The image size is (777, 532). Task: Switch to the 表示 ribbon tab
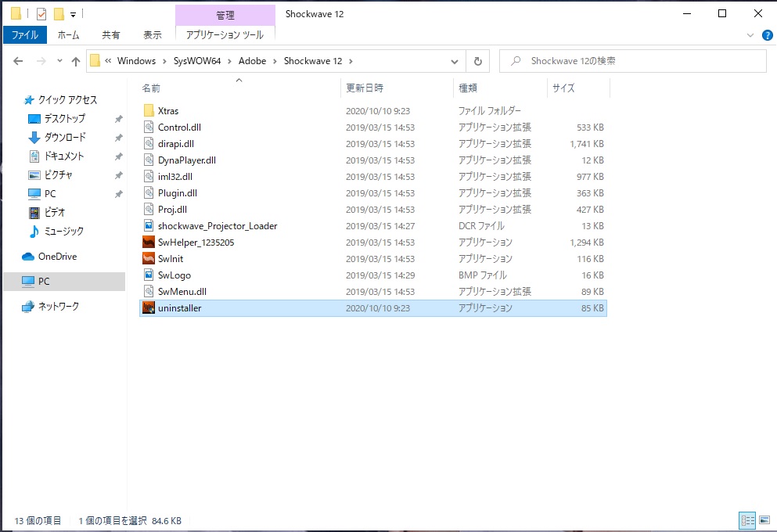coord(152,34)
